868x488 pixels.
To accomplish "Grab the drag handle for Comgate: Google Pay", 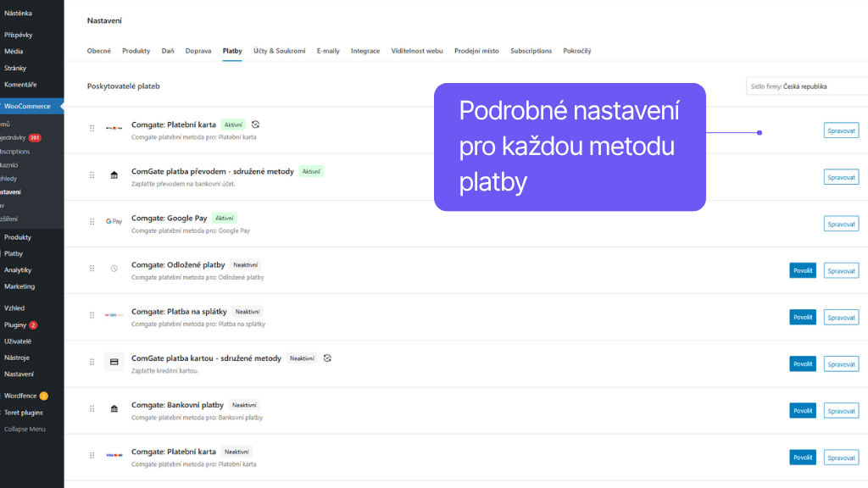I will pyautogui.click(x=92, y=222).
